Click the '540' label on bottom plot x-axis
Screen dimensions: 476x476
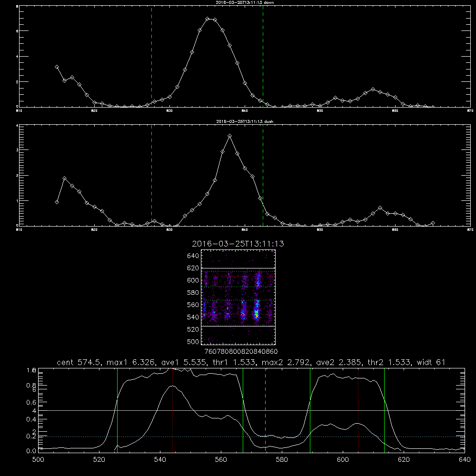(x=160, y=460)
